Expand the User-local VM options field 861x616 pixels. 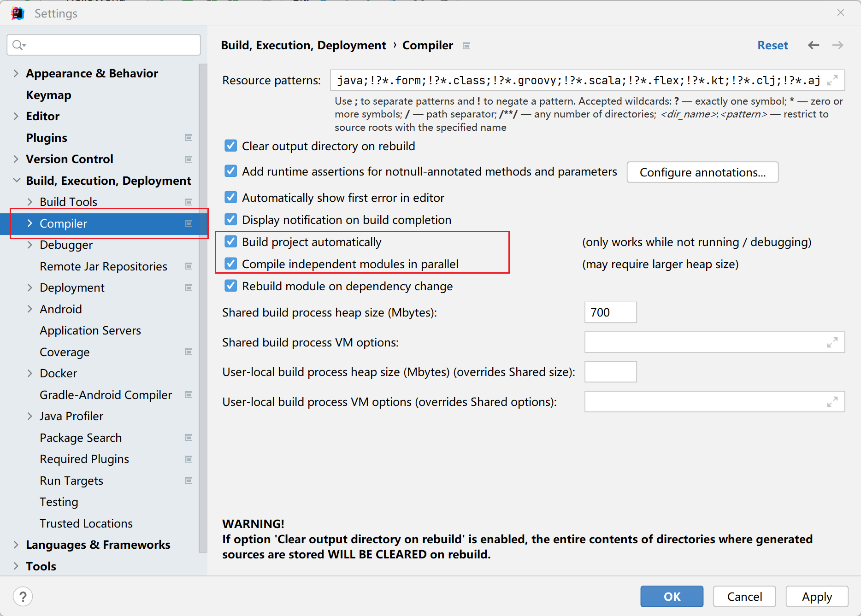(832, 402)
